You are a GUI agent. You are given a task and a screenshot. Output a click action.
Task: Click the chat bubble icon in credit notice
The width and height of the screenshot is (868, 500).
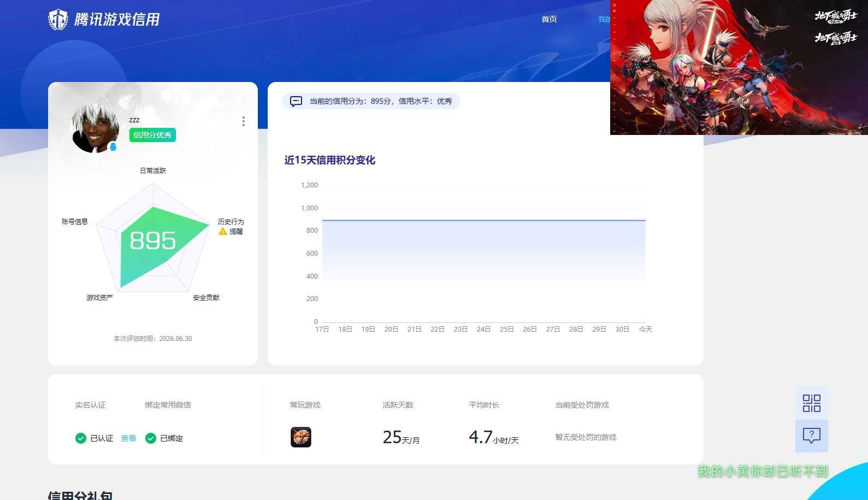click(296, 101)
